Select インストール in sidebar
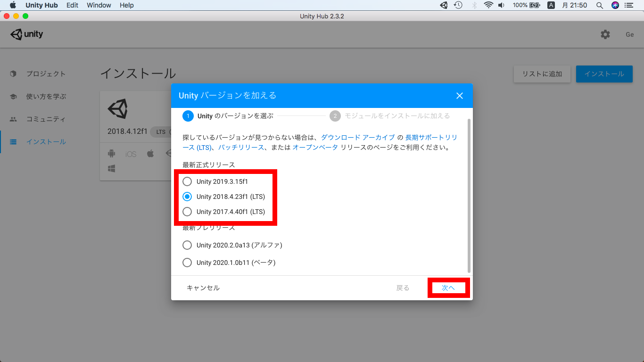This screenshot has width=644, height=362. [47, 141]
